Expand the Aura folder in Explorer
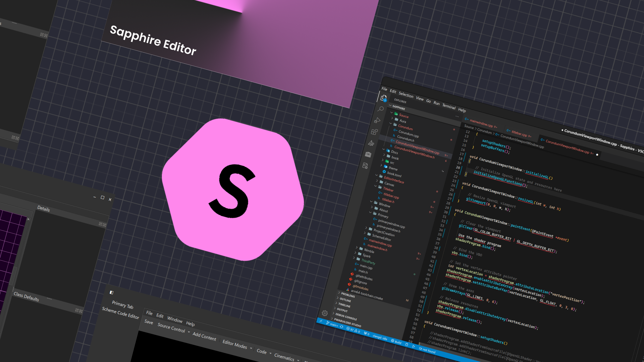 392,118
